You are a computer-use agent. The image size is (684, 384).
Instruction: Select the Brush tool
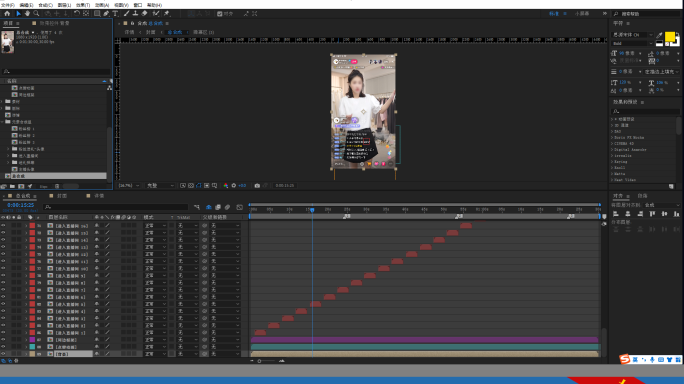tap(127, 14)
